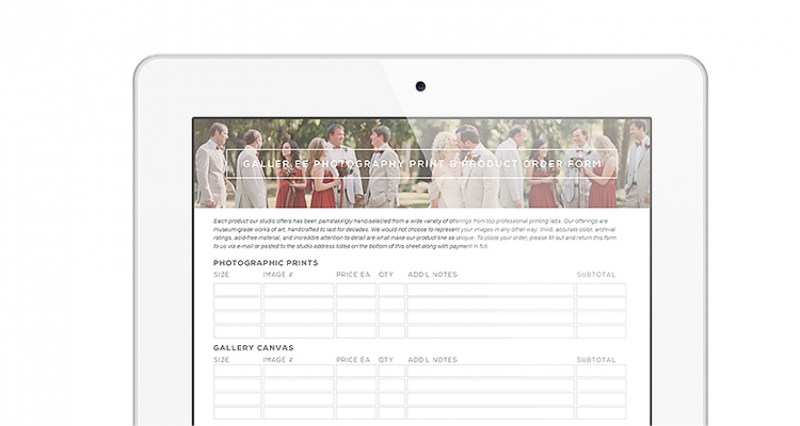Click first Subtotal field under Gallery Canvas

[x=601, y=371]
